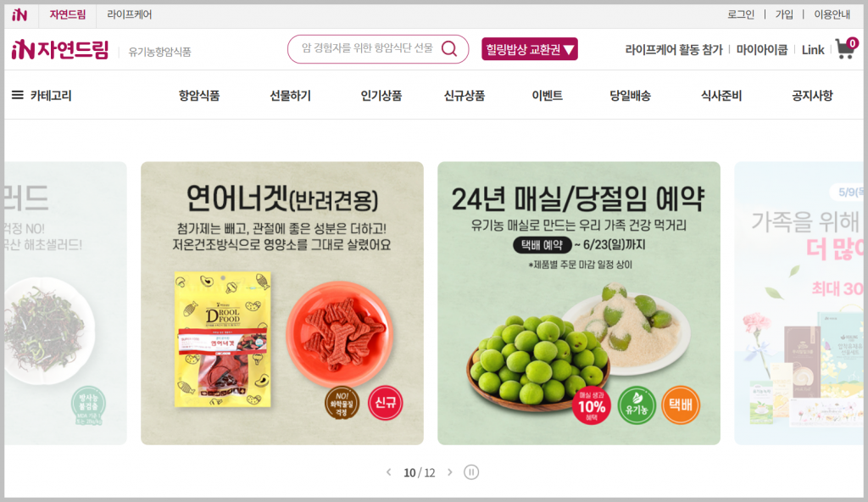The width and height of the screenshot is (868, 502).
Task: Open the 항암식품 menu
Action: click(198, 95)
